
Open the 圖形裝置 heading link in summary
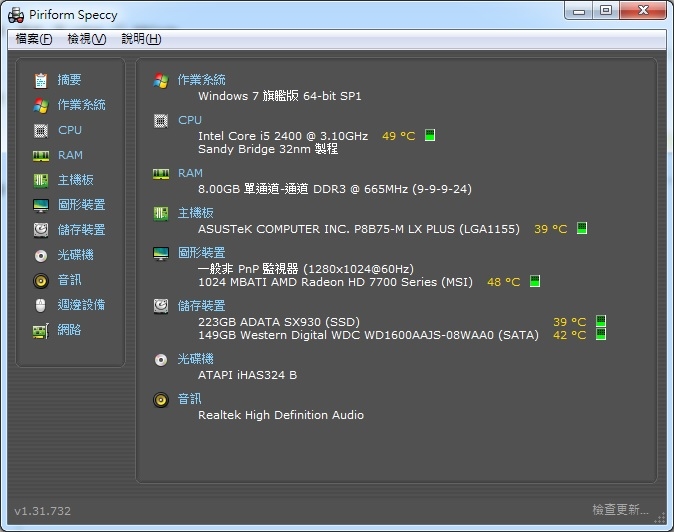click(202, 253)
